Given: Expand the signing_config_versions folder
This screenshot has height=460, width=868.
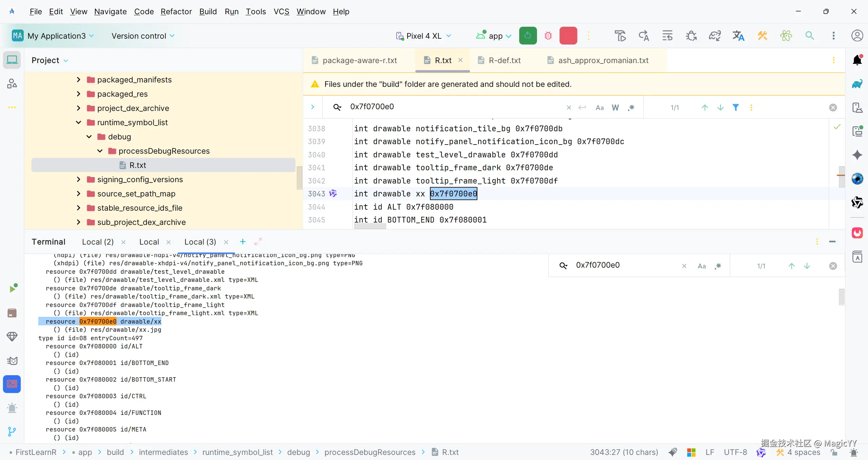Looking at the screenshot, I should 79,179.
